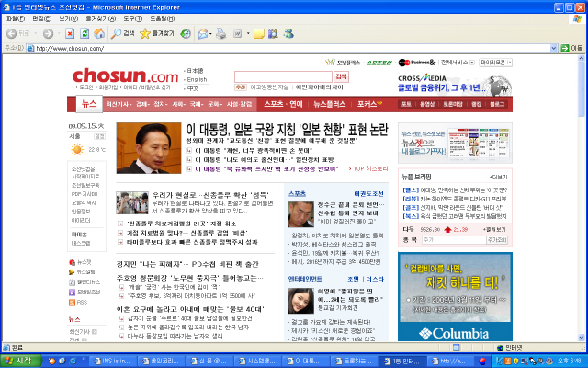Expand the 전체서비스 dropdown
588x368 pixels.
click(472, 63)
